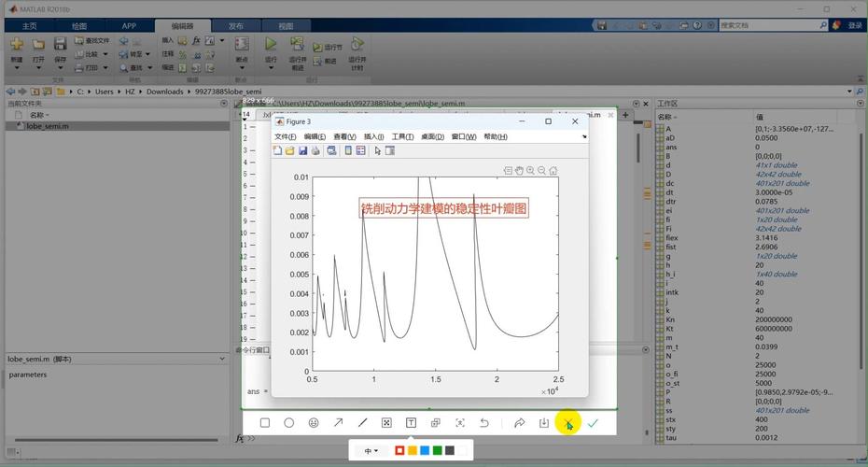Cancel the screenshot with the X icon
868x467 pixels.
(x=568, y=423)
